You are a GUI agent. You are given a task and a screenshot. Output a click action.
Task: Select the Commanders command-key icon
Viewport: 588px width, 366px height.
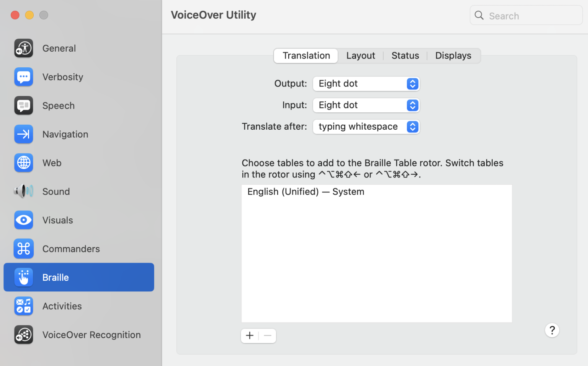[x=24, y=249]
